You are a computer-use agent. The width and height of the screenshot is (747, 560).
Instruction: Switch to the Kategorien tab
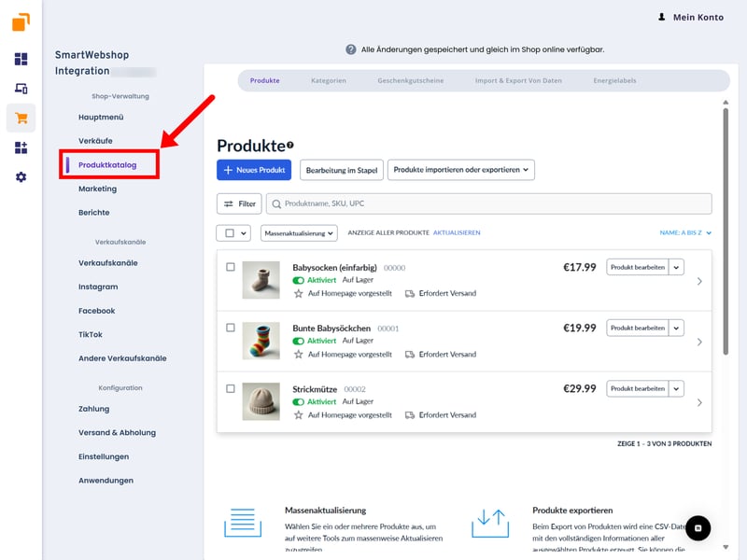[x=329, y=81]
